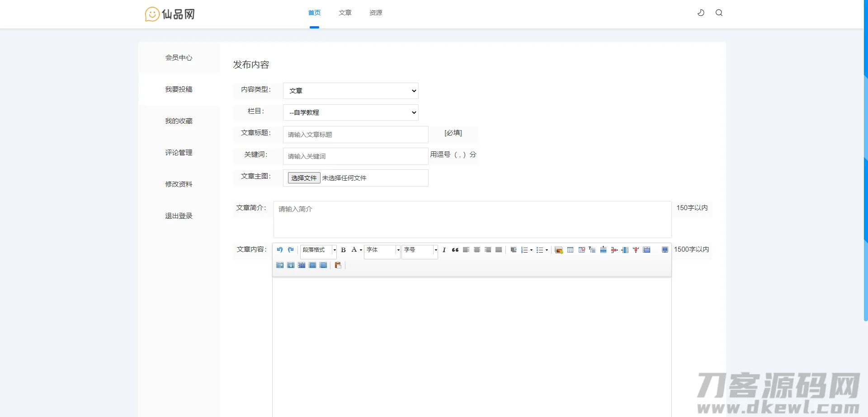The width and height of the screenshot is (868, 417).
Task: Open the 栏目 dropdown showing 自学教程
Action: (351, 112)
